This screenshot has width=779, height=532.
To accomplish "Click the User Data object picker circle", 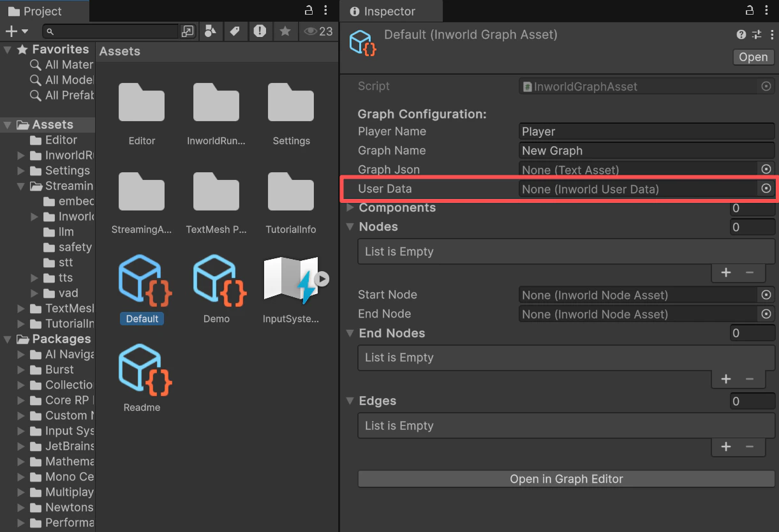I will pyautogui.click(x=766, y=188).
